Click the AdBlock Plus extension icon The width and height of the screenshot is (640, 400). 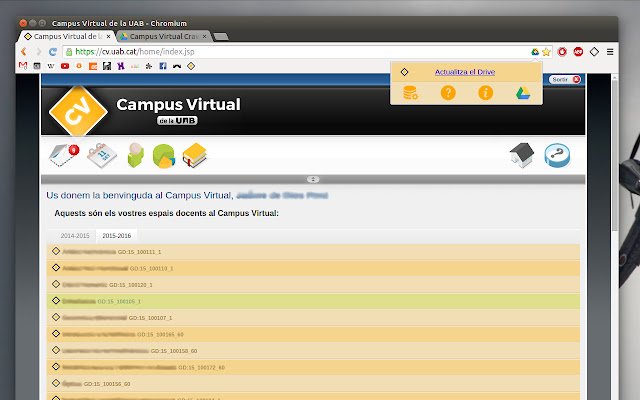[x=578, y=52]
